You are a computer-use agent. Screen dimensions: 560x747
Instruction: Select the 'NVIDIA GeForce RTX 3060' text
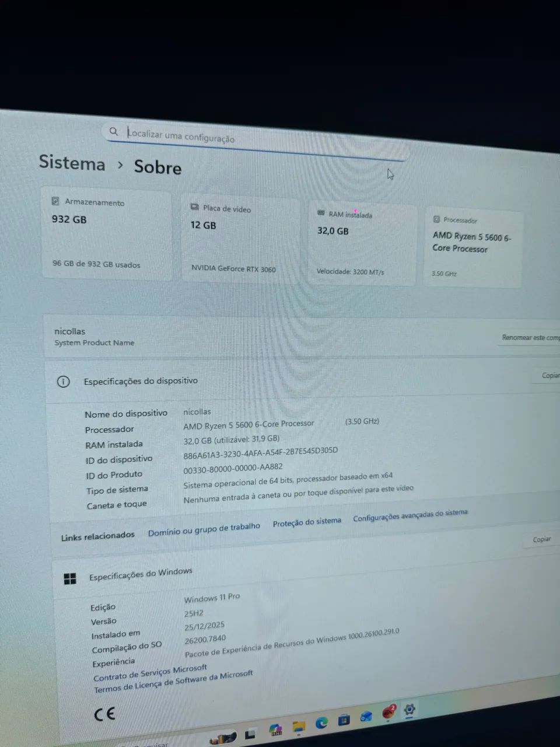[233, 268]
